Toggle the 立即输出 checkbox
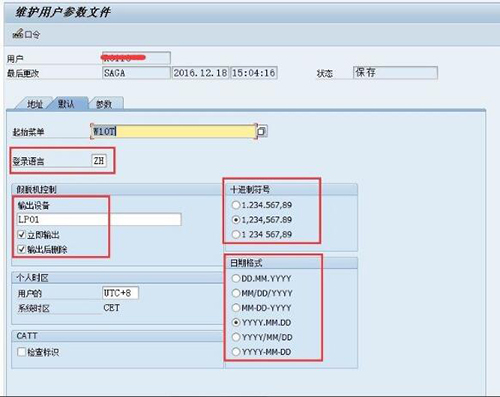Screen dimensions: 500x397 22,235
